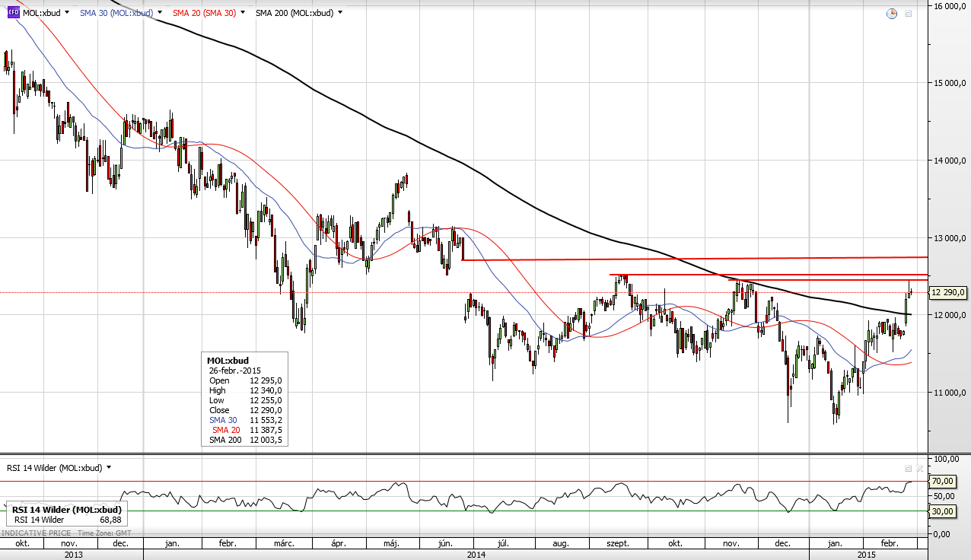This screenshot has height=560, width=971.
Task: Click the RSI 14 Wilder value tooltip
Action: click(x=66, y=515)
